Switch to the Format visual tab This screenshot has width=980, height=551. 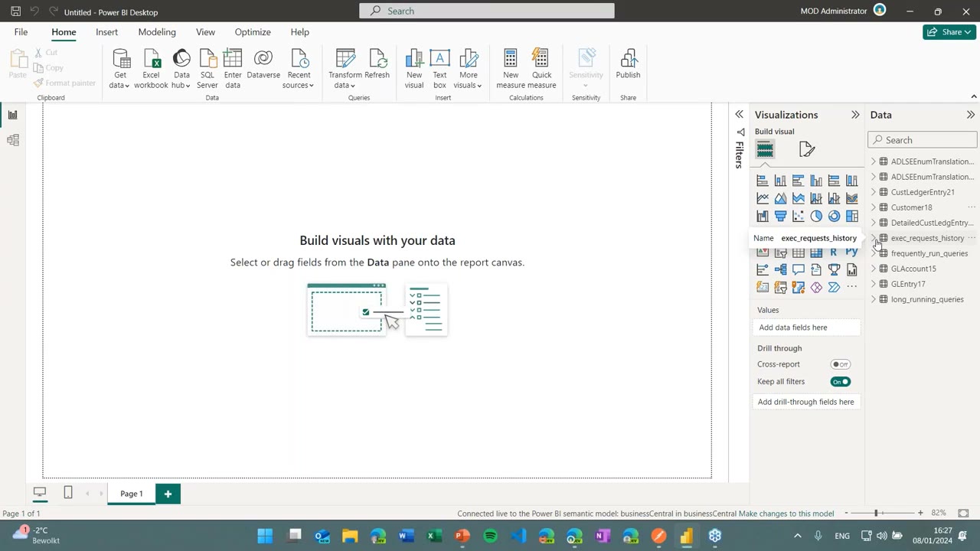[806, 149]
